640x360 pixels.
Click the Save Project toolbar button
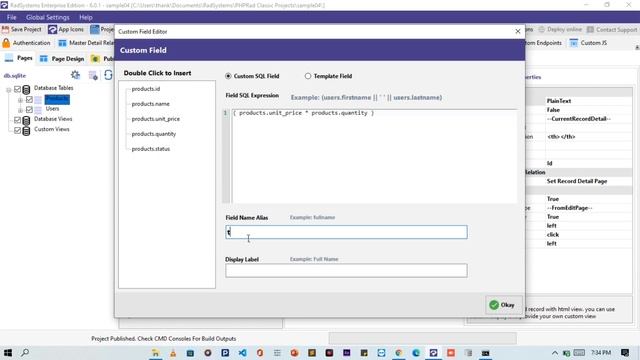tap(22, 29)
